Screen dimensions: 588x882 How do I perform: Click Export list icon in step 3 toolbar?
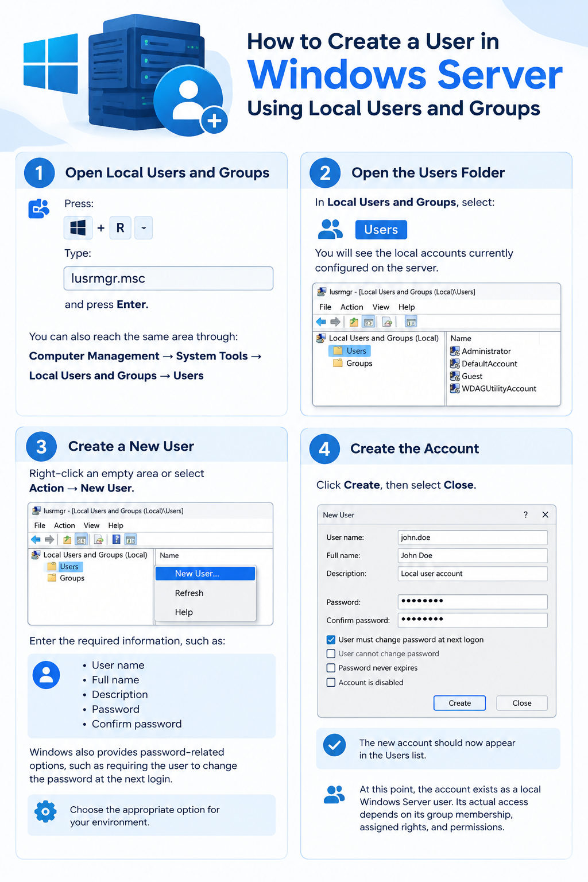tap(99, 539)
